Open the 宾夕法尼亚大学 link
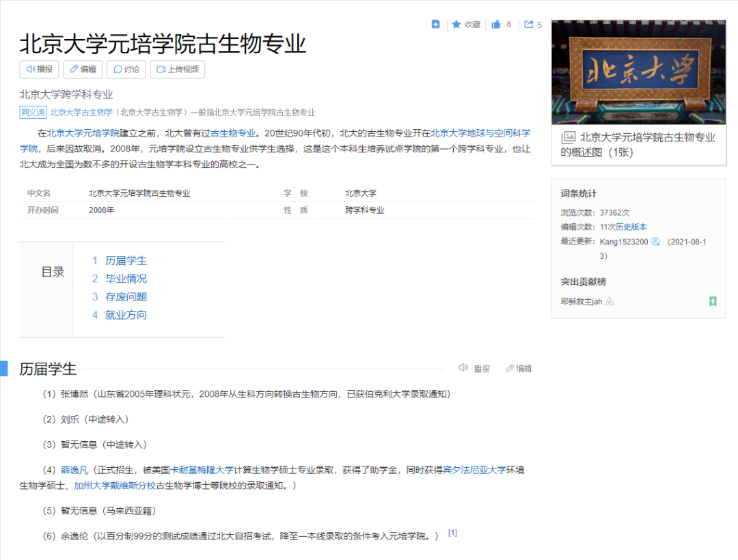This screenshot has width=738, height=560. 474,470
